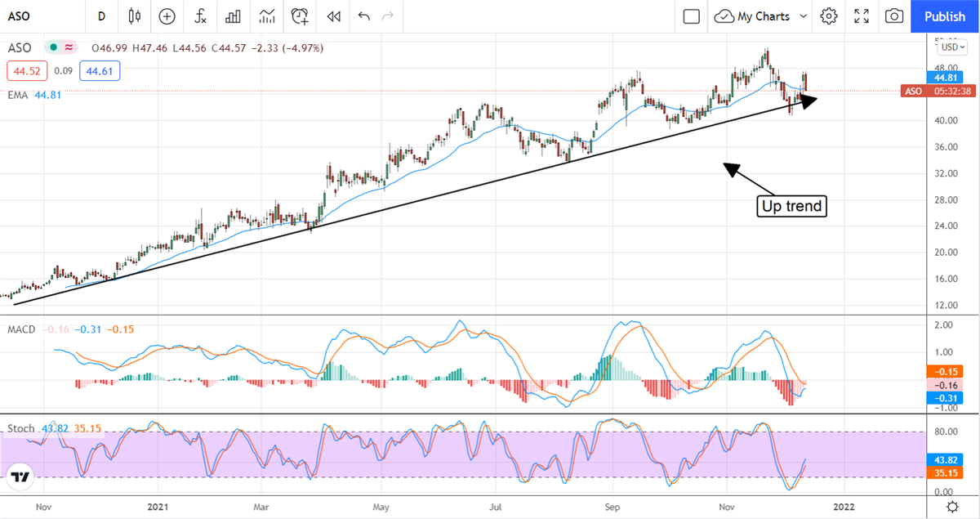Viewport: 980px width, 519px height.
Task: Create an alert with alarm clock icon
Action: pos(301,16)
